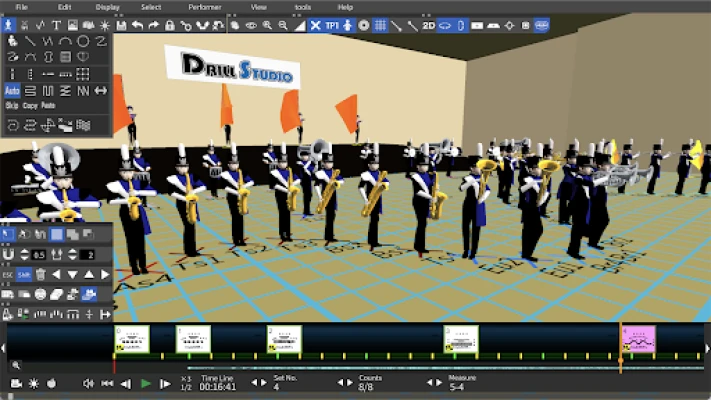Screen dimensions: 711x400
Task: Toggle the 2D view mode
Action: tap(428, 25)
